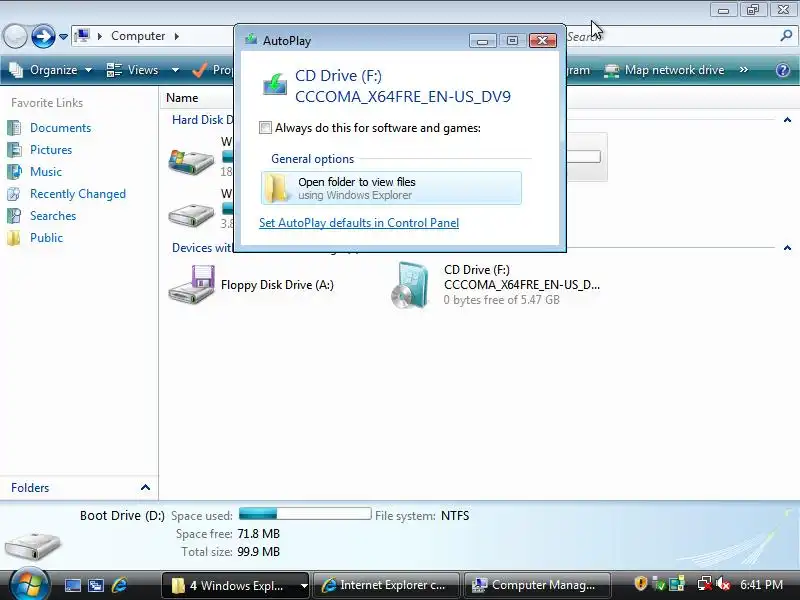This screenshot has height=600, width=800.
Task: Select the Windows logo hard drive icon
Action: [x=191, y=161]
